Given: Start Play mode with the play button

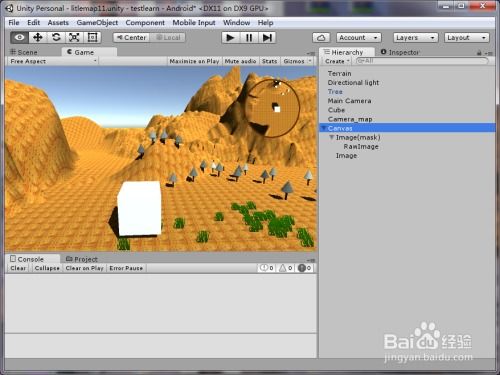Looking at the screenshot, I should pos(230,38).
